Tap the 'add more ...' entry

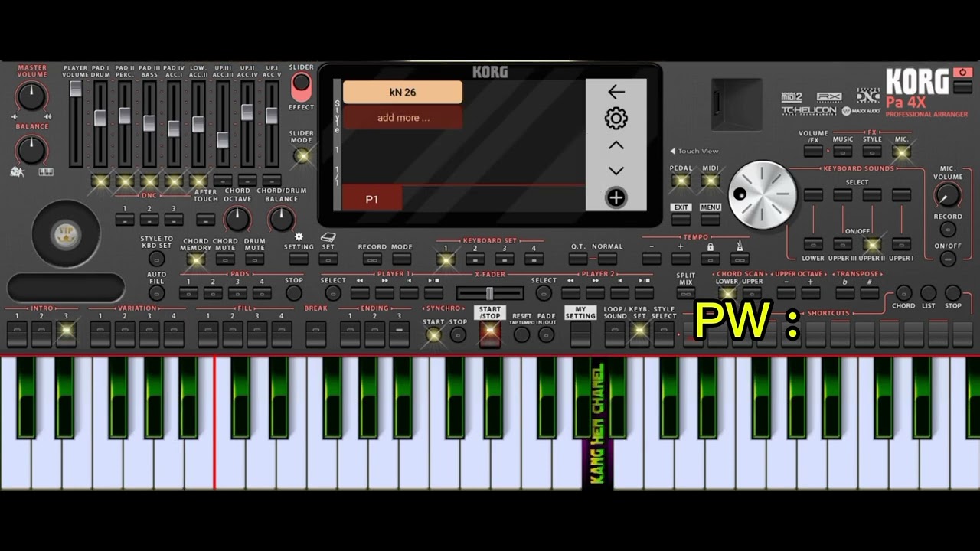(x=403, y=118)
